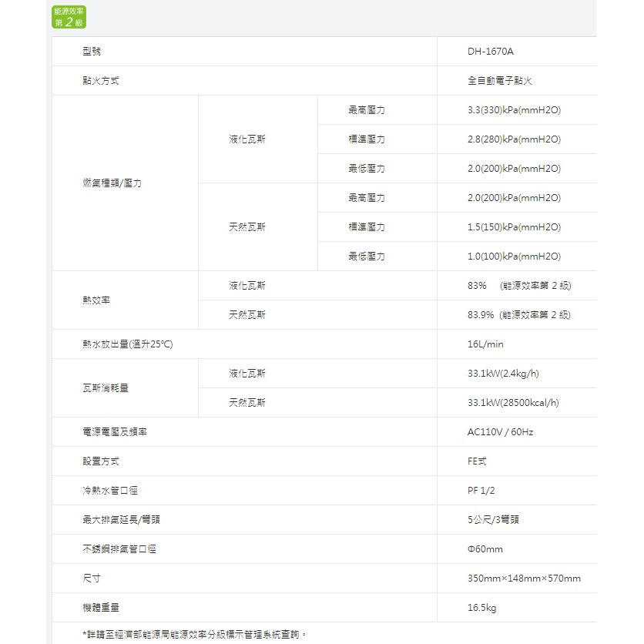The height and width of the screenshot is (644, 644).
Task: Click the AC110V / 60Hz value
Action: coord(500,432)
